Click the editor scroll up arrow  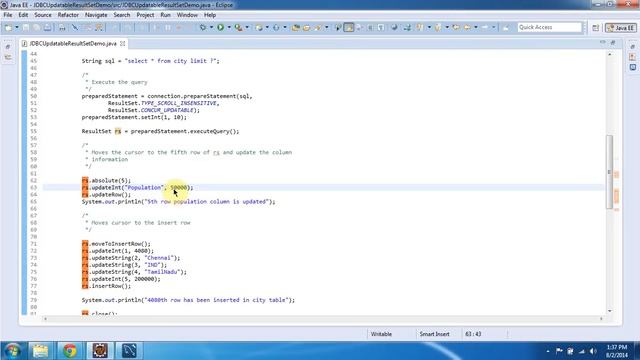click(609, 54)
